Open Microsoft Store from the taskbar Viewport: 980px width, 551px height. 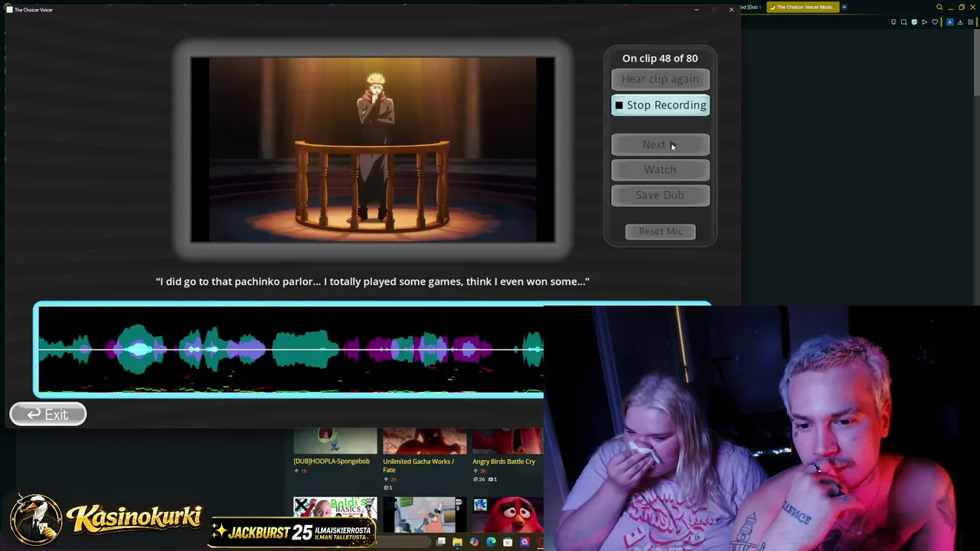[508, 543]
